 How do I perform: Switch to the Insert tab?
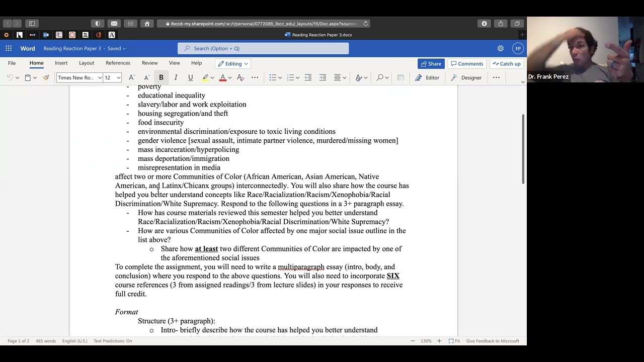[x=61, y=63]
